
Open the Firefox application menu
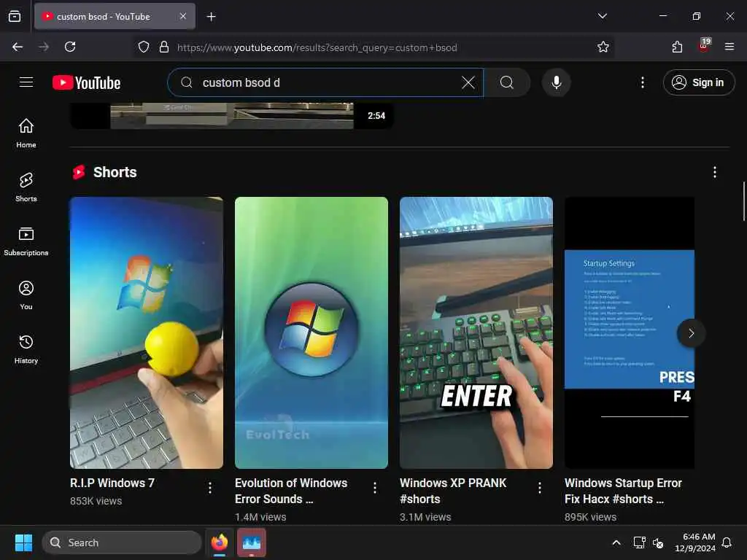[x=729, y=47]
